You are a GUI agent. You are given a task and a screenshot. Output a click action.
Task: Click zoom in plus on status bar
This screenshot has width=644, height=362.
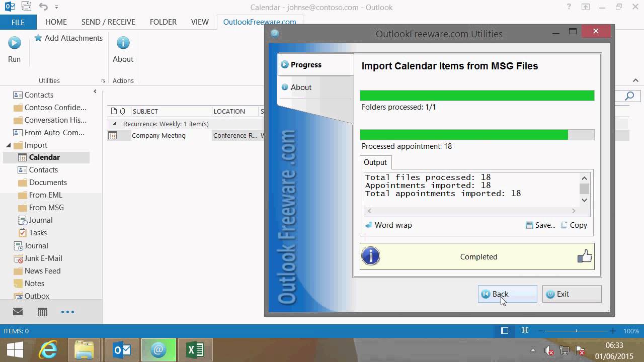pyautogui.click(x=613, y=331)
